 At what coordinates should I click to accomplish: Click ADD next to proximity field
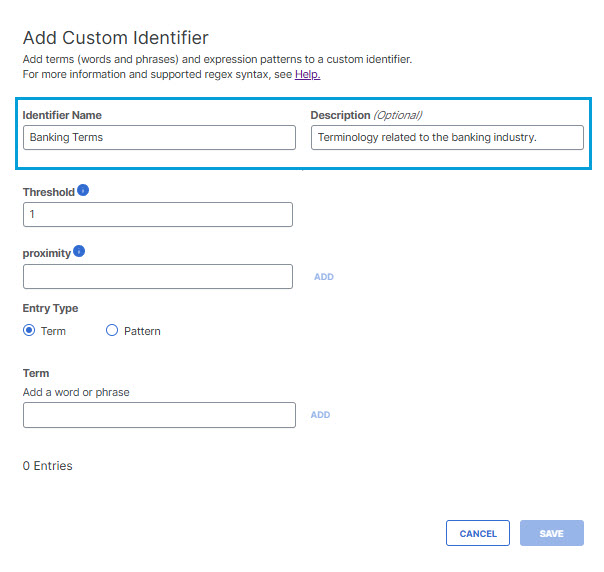[x=324, y=277]
